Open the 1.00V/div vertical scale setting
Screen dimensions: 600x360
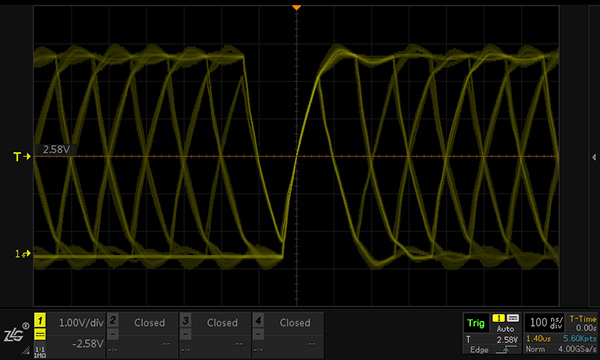click(81, 323)
